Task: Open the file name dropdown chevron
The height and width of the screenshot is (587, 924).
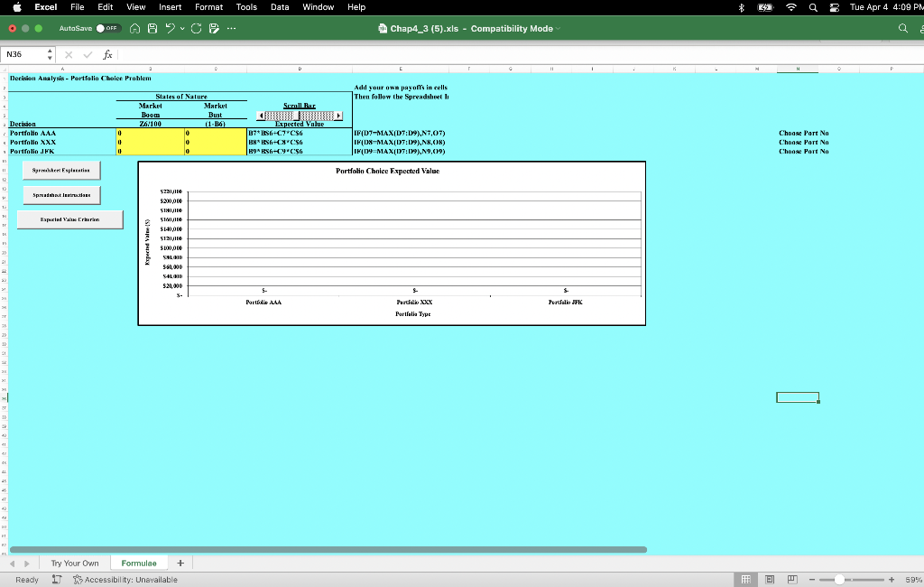Action: pyautogui.click(x=558, y=28)
